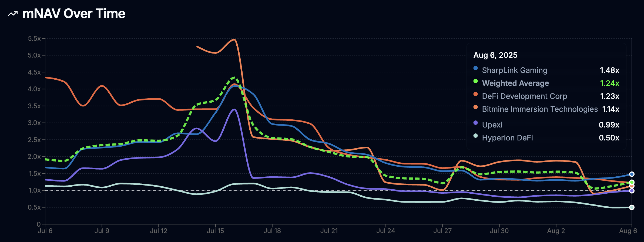Screen dimensions: 644x242
Task: Select the Hyperion DeFi end-point marker at 0.5x
Action: click(x=632, y=207)
